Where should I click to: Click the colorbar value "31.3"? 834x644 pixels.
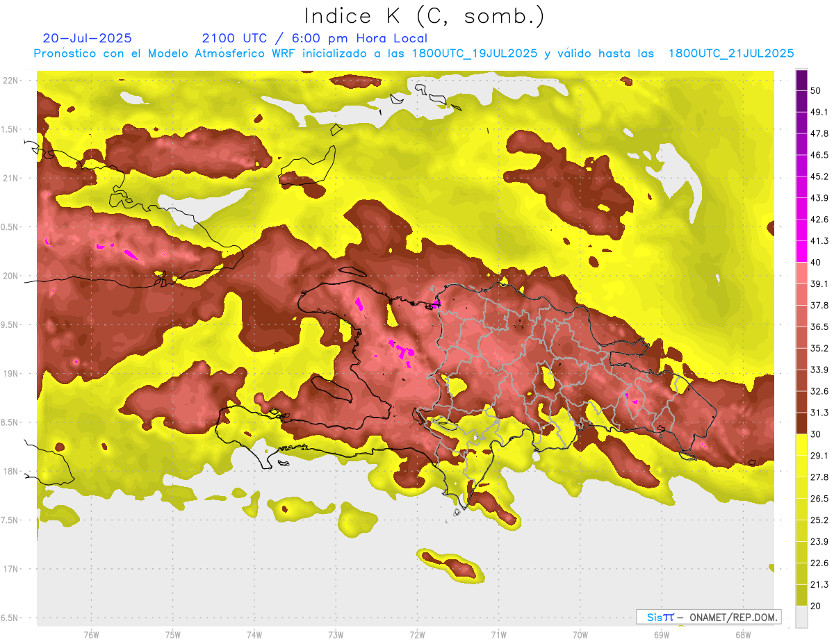[x=819, y=413]
